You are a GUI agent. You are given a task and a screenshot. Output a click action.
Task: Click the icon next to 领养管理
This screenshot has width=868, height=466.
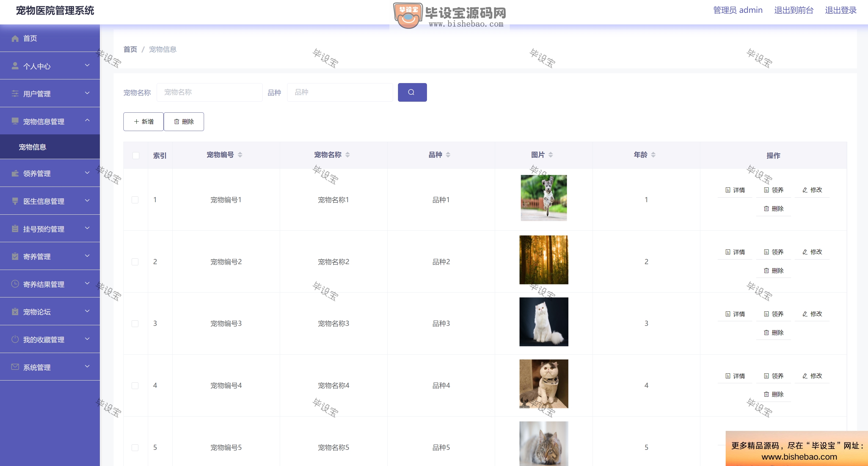pos(15,173)
